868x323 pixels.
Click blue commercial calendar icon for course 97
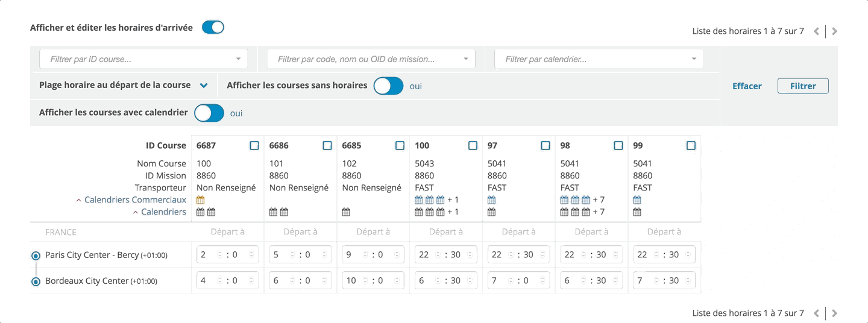coord(491,200)
